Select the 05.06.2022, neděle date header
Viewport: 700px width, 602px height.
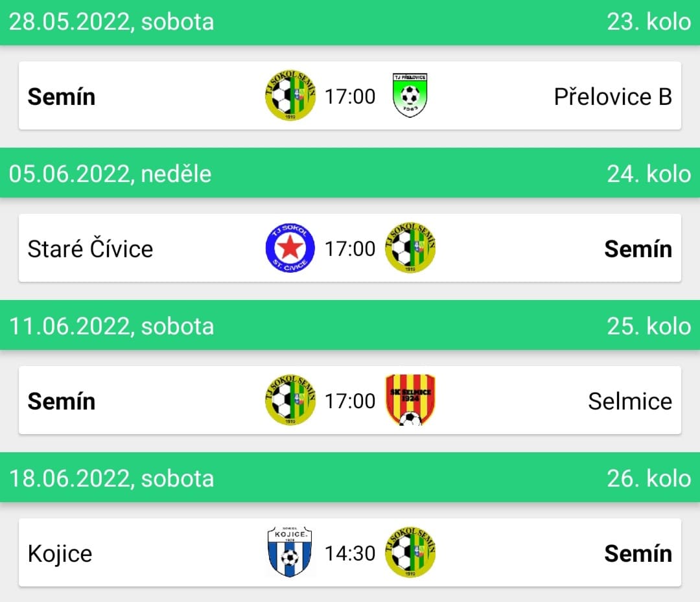click(110, 174)
